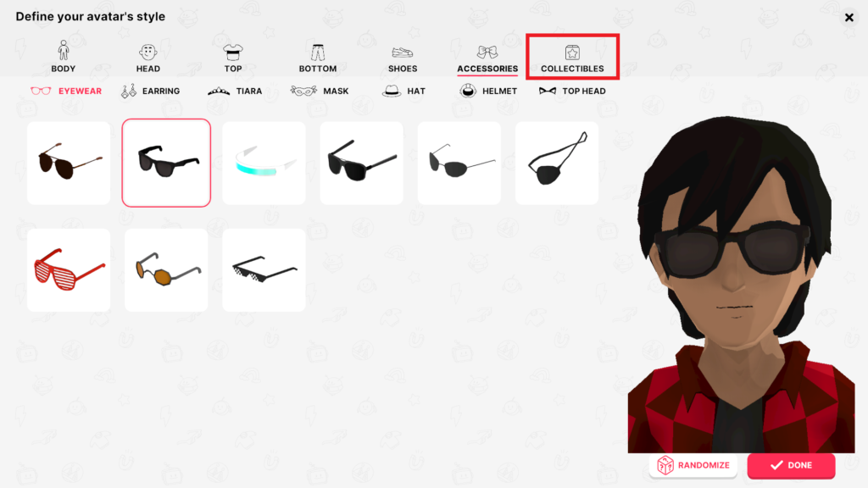Choose the cyan futuristic visor

[x=264, y=164]
